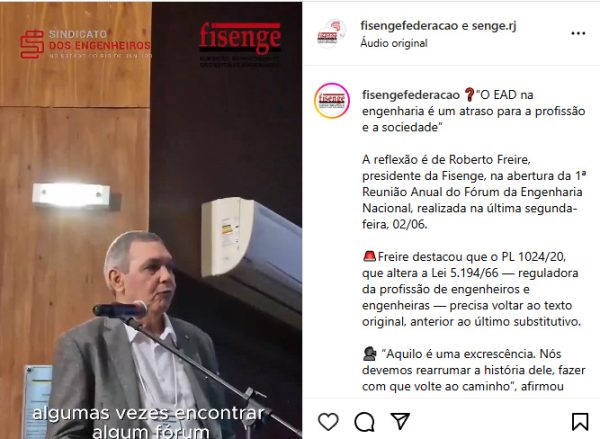The image size is (600, 439).
Task: Click the speaking head emoji before 'Aquilo'
Action: (x=370, y=354)
